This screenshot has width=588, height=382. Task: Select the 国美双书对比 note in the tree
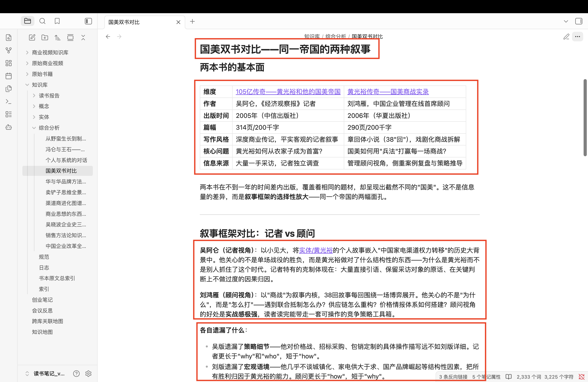point(58,171)
